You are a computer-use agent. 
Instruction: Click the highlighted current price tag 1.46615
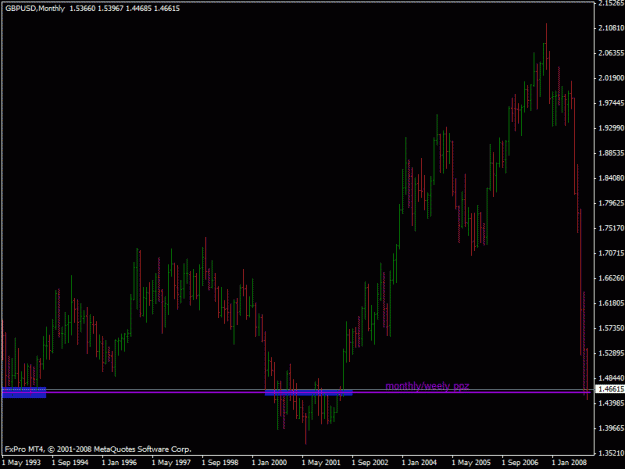(x=610, y=389)
